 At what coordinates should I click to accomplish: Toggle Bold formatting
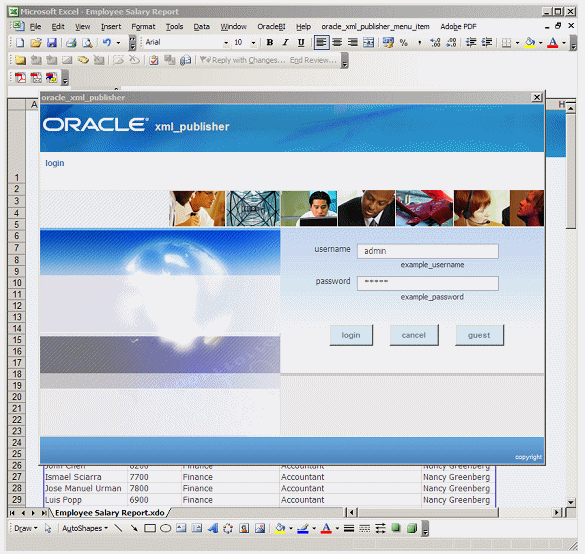tap(270, 43)
